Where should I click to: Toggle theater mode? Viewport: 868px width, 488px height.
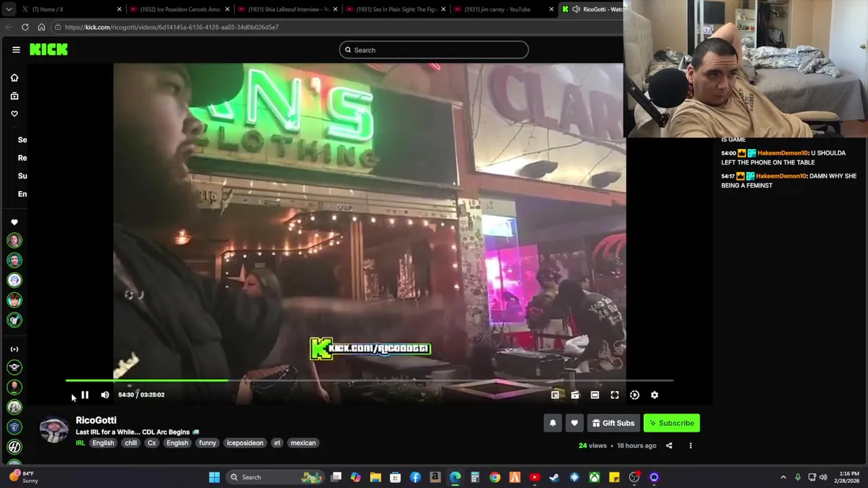[595, 394]
